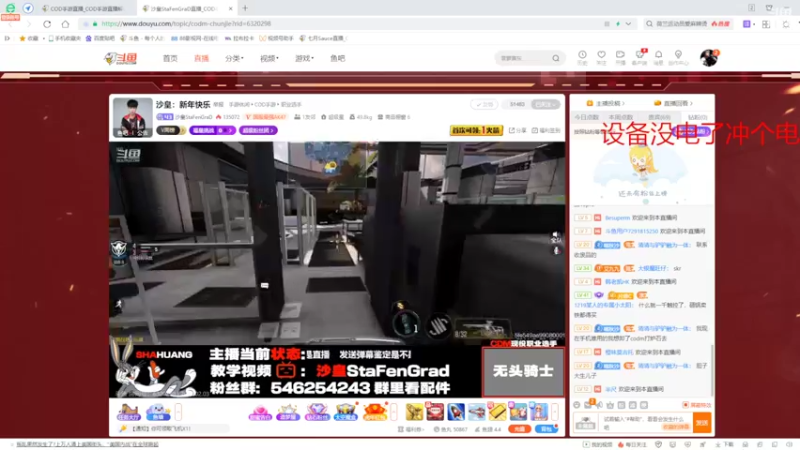Open 直播回看 replay link

point(675,103)
